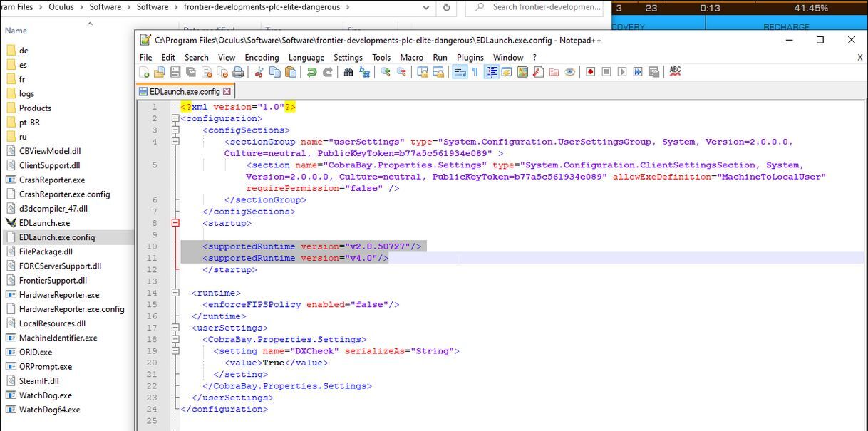
Task: Create a new file with the New toolbar icon
Action: click(x=144, y=72)
